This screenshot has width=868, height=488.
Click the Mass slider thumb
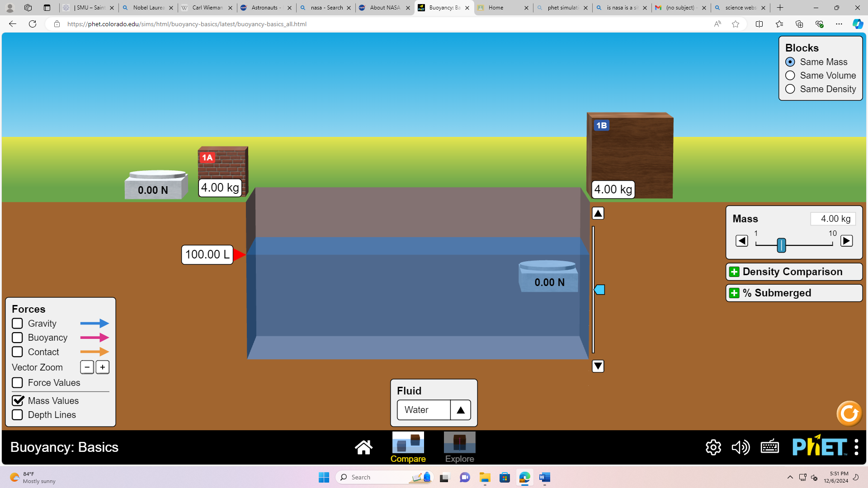[x=781, y=245]
